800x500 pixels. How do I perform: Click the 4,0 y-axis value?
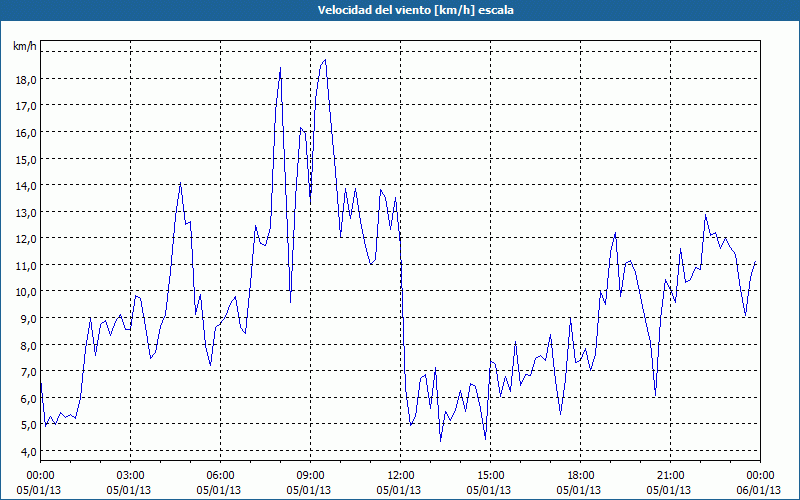[x=29, y=451]
